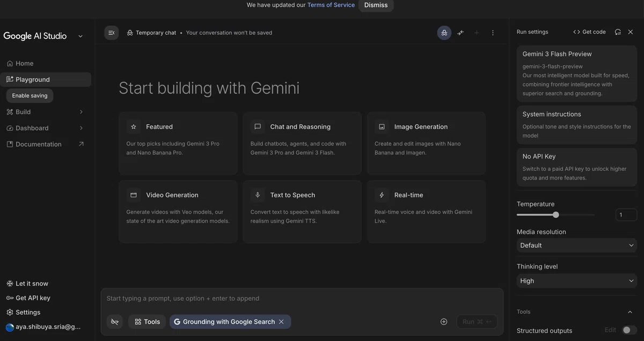The image size is (644, 341).
Task: Click the Get code button
Action: [589, 32]
